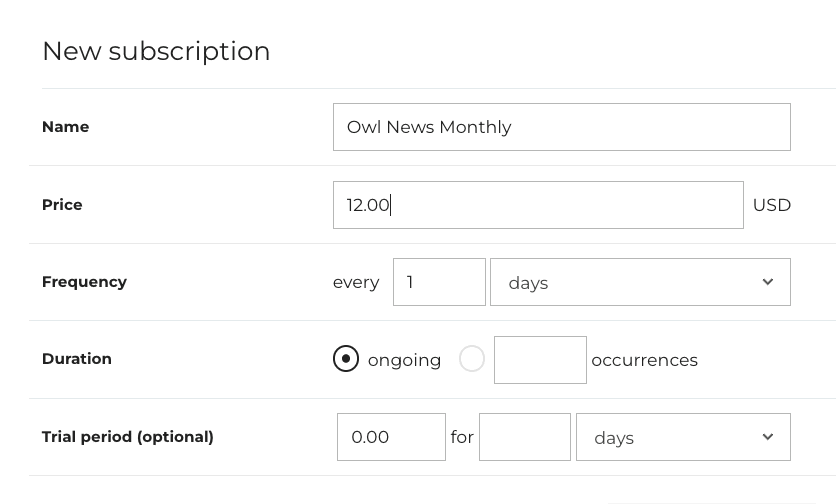Viewport: 836px width, 504px height.
Task: Click the Price row label
Action: coord(62,205)
